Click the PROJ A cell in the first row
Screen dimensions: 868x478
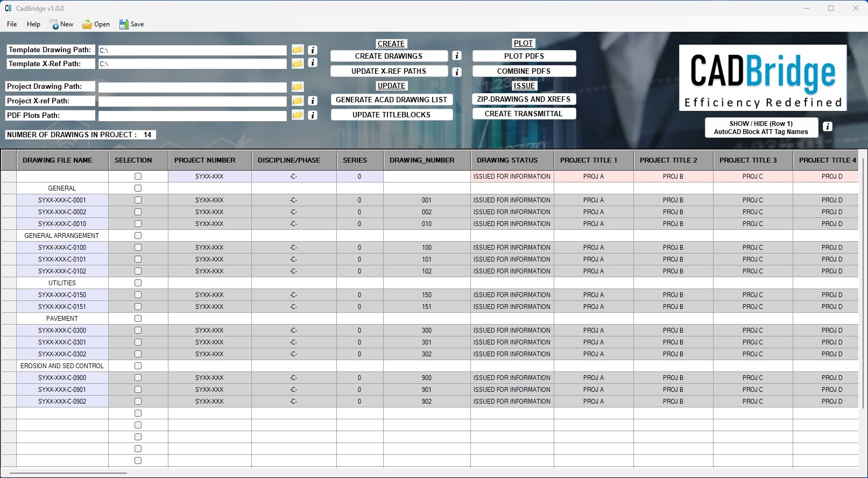594,177
